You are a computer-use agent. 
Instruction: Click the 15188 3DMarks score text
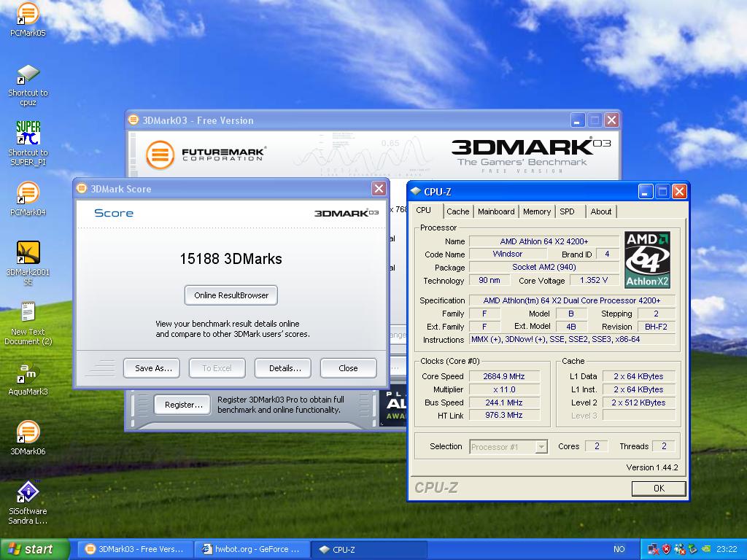(231, 259)
